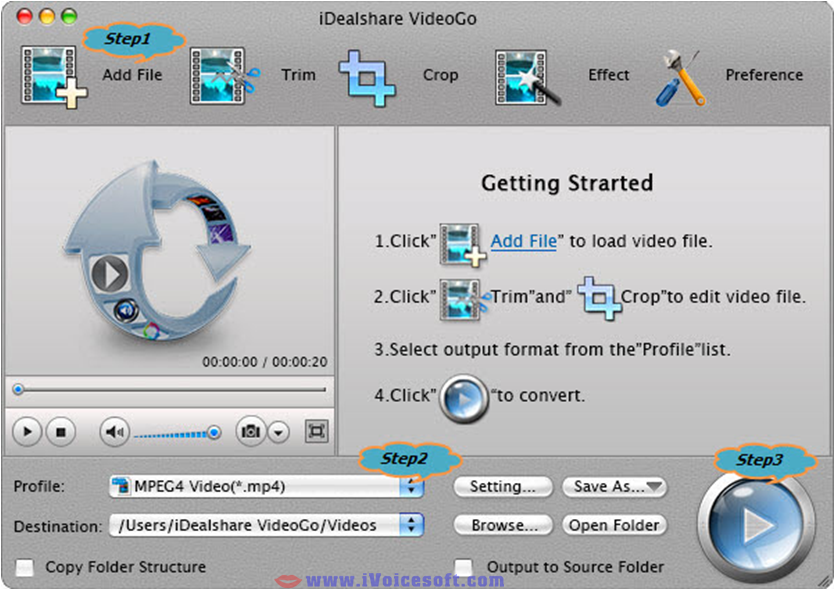The image size is (835, 590).
Task: Click the Profile dropdown stepper arrows
Action: click(x=412, y=486)
